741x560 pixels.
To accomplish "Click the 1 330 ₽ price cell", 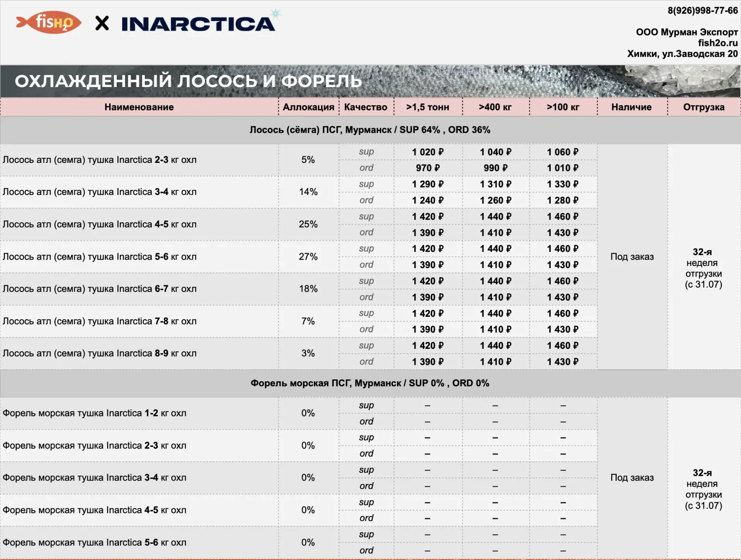I will 563,184.
